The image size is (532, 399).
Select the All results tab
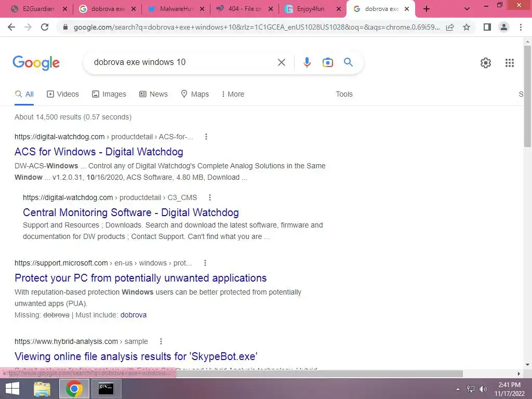click(24, 95)
